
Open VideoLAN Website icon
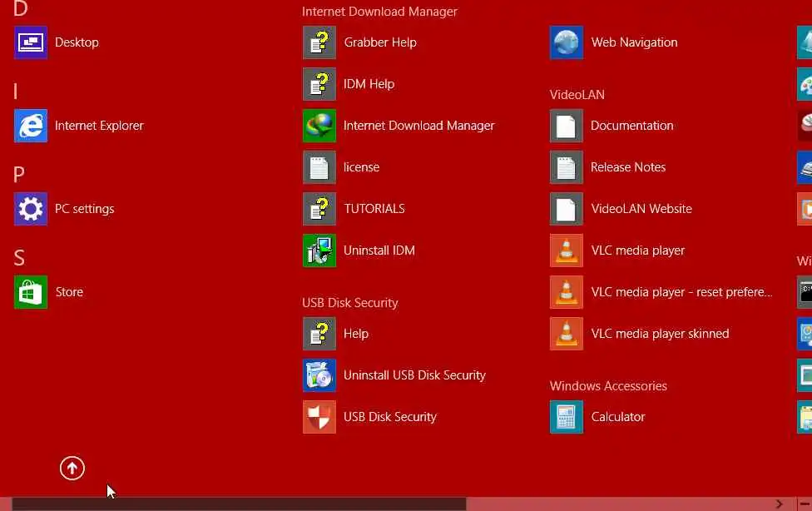point(567,209)
